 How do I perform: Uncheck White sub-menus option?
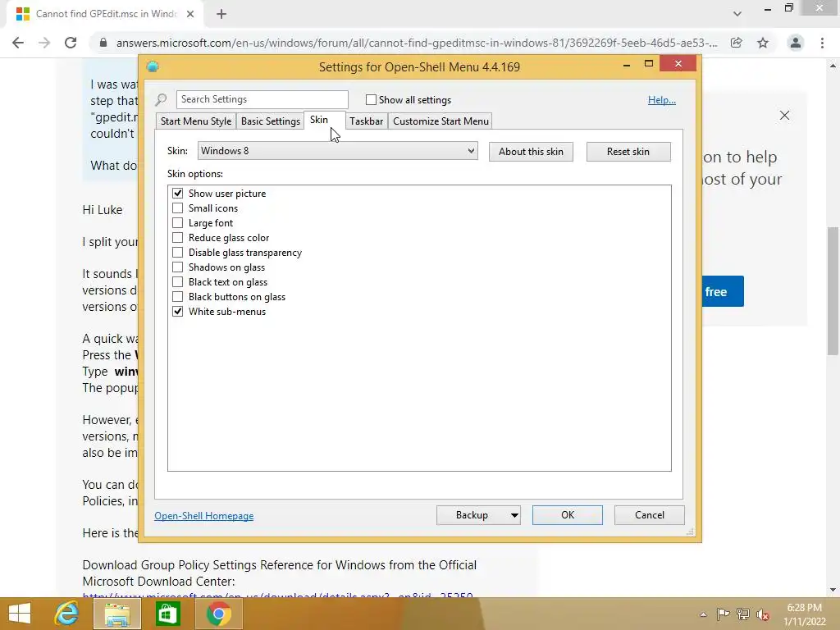178,311
